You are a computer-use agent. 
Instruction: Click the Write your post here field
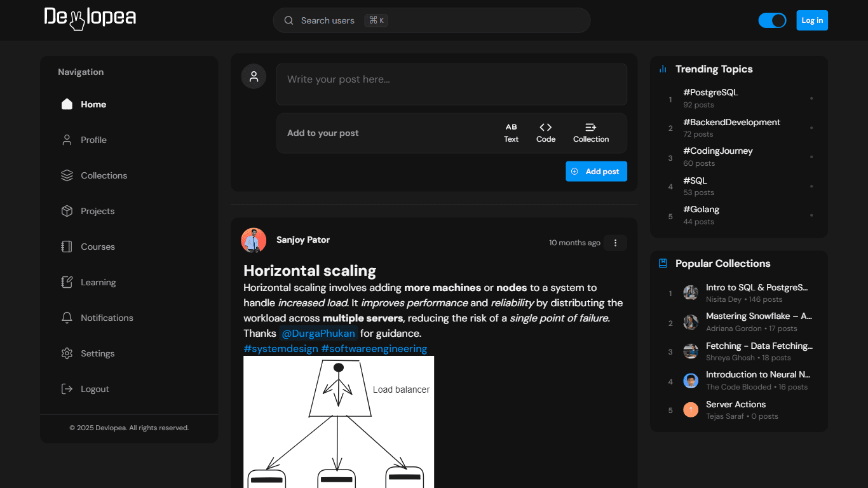click(x=452, y=85)
